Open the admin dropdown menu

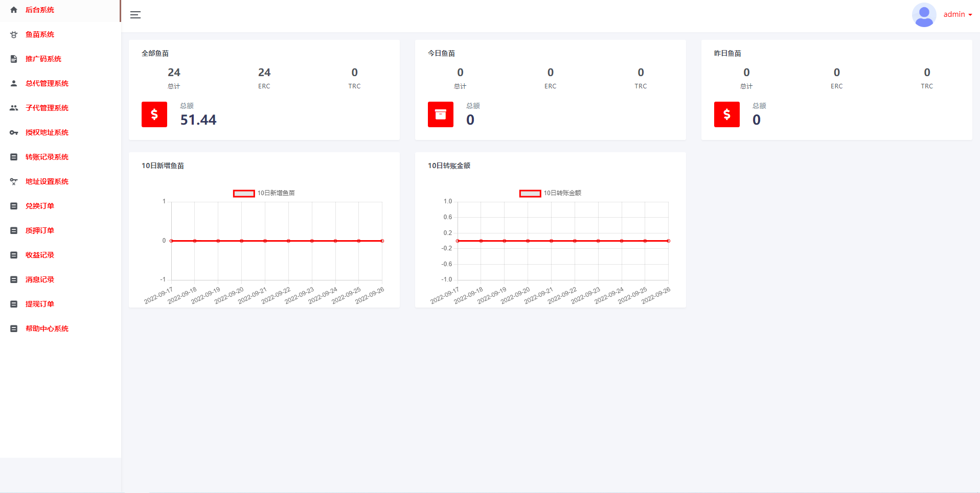(958, 15)
